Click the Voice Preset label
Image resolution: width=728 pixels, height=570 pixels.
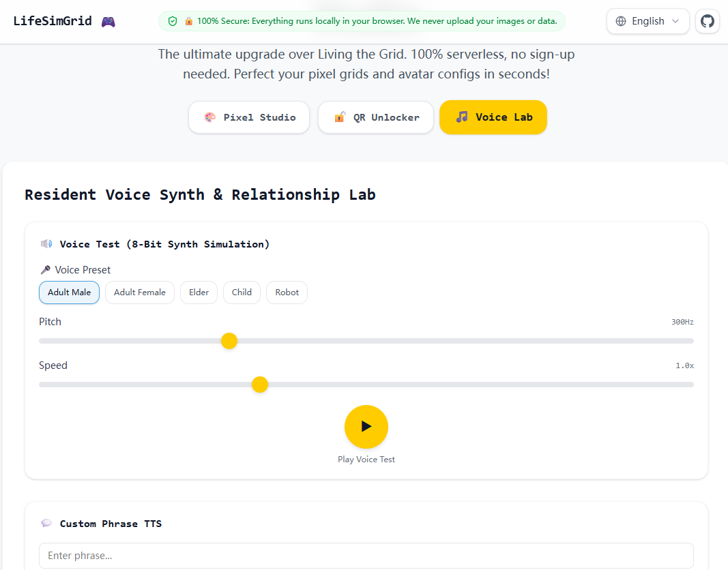click(83, 270)
